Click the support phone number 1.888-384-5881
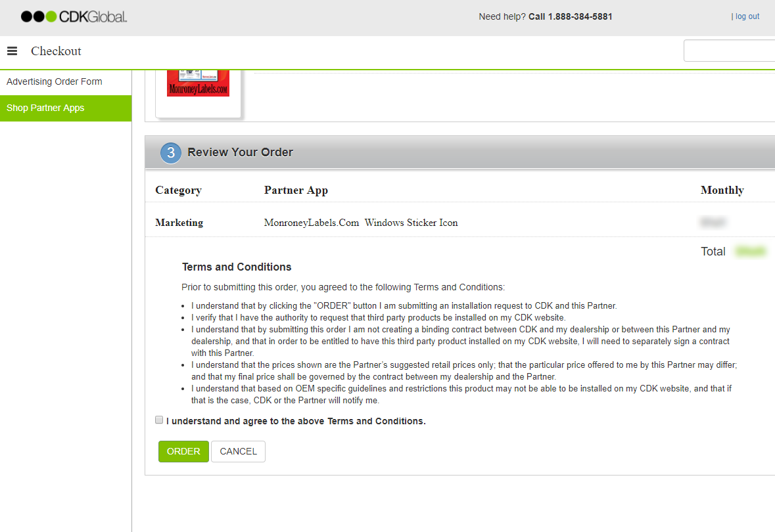This screenshot has height=532, width=775. (580, 17)
